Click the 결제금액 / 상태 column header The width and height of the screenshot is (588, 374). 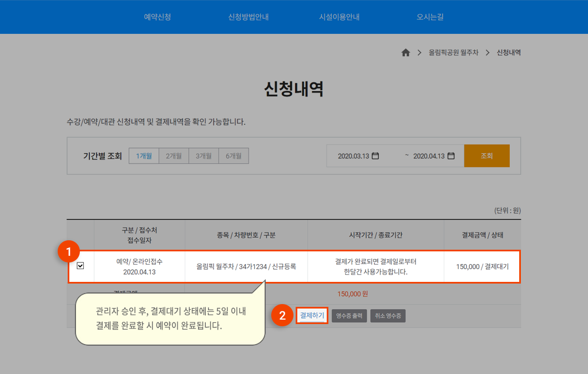coord(482,235)
